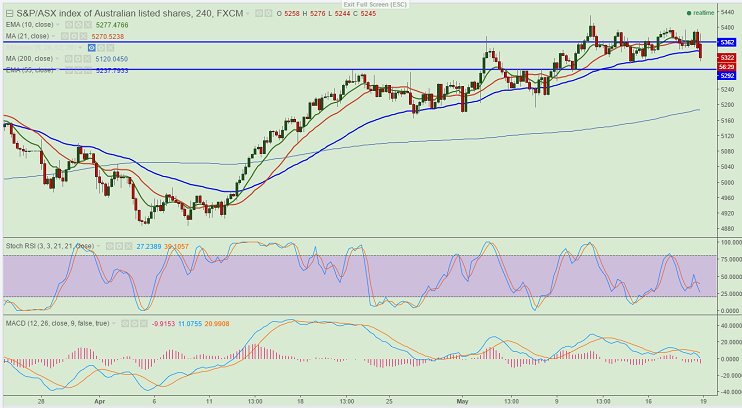Screen dimensions: 742x408
Task: Collapse the chart legend with the minus box
Action: [x=9, y=14]
